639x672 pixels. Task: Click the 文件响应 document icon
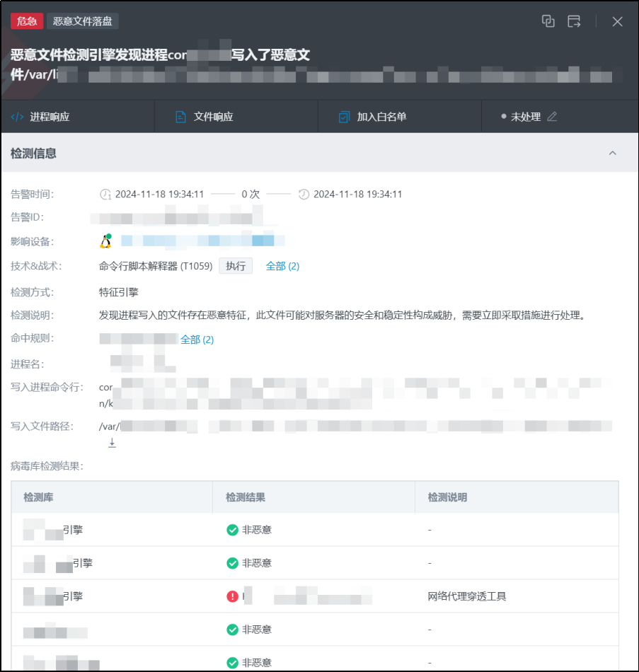click(180, 117)
